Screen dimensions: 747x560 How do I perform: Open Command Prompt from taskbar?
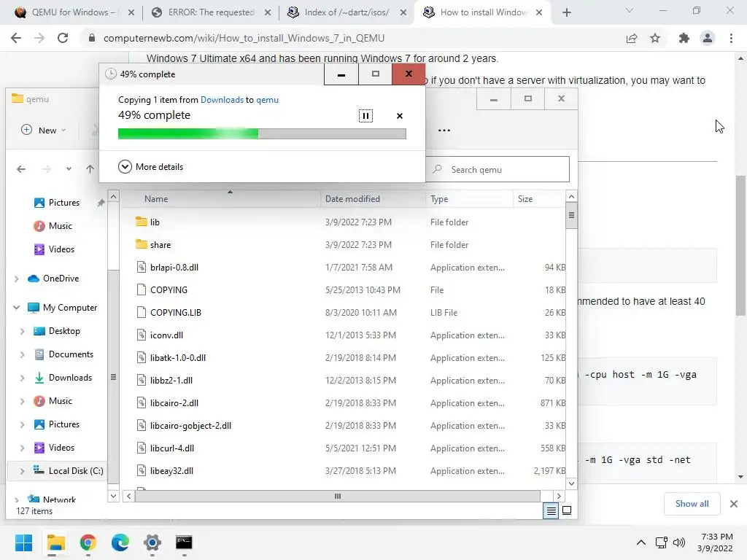pyautogui.click(x=184, y=542)
